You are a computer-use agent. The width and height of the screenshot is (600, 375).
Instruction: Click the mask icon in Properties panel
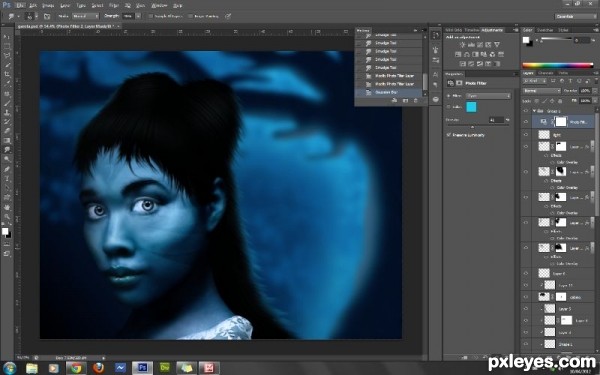(459, 83)
